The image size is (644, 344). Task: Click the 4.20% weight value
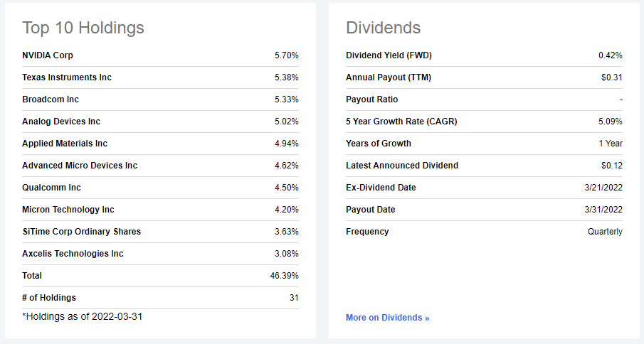point(287,210)
